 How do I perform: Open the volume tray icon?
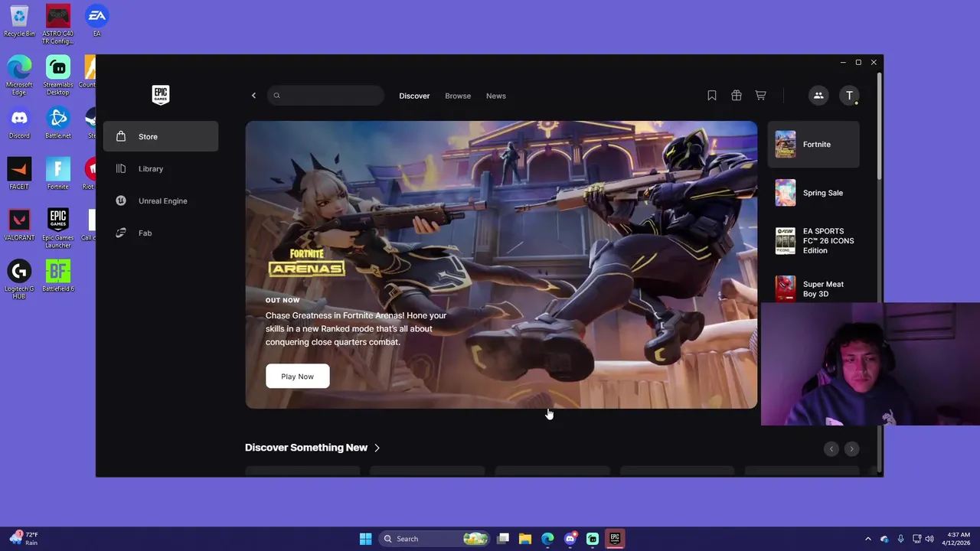tap(929, 539)
